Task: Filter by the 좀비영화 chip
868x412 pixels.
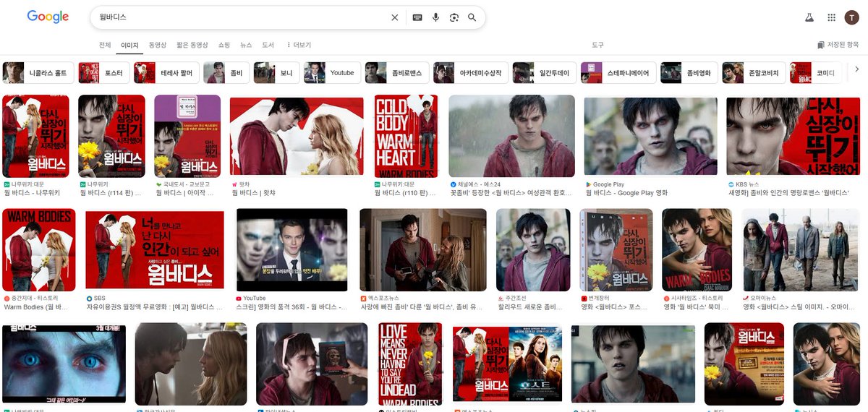Action: (x=689, y=73)
